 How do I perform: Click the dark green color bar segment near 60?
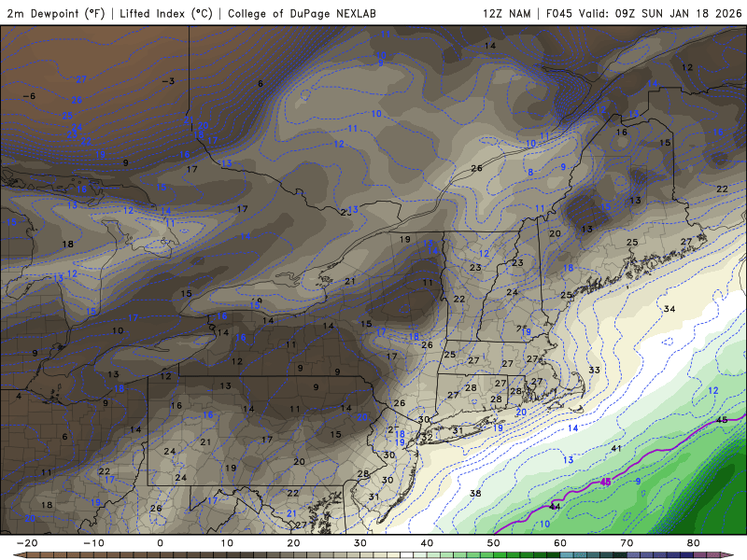coord(553,555)
